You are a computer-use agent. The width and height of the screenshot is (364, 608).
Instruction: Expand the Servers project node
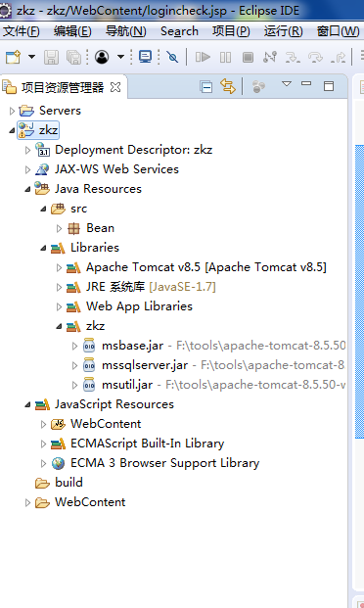point(12,112)
